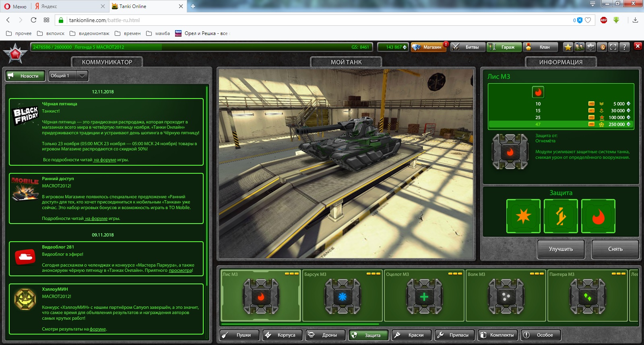
Task: Click the ХэллоуМИН pumpkin badge icon
Action: click(25, 299)
